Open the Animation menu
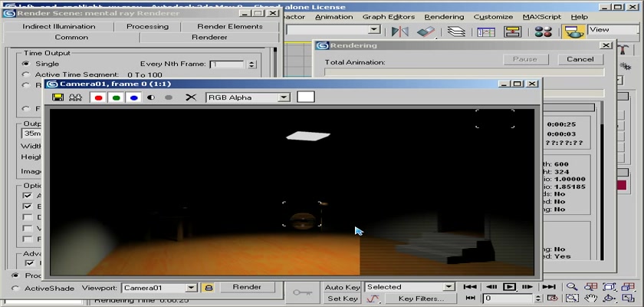 333,17
